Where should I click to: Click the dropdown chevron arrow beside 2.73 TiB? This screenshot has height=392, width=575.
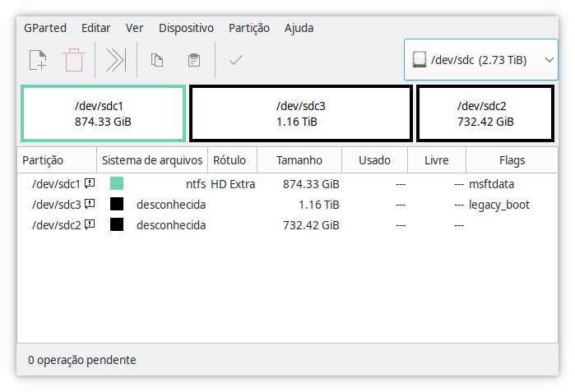(549, 60)
